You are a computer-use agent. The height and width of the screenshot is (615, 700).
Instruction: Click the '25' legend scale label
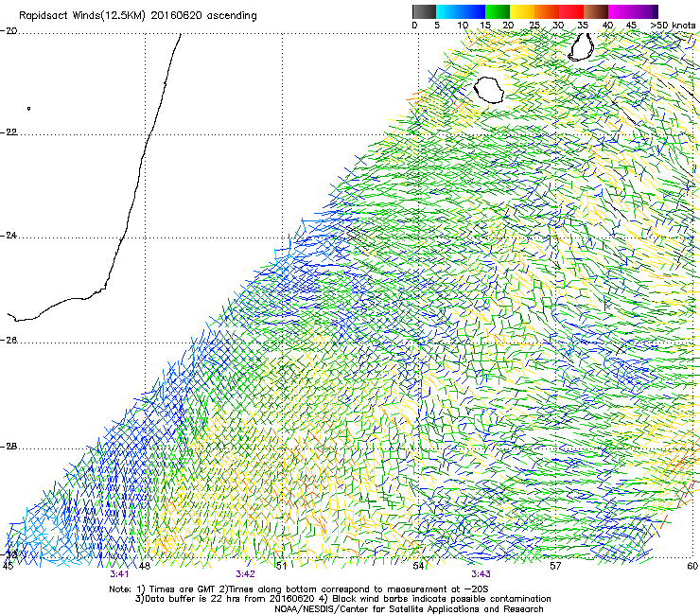point(534,26)
